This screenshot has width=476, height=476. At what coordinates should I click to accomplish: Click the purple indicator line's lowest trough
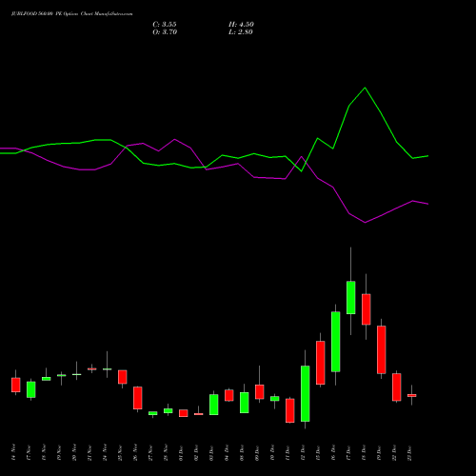coord(365,223)
